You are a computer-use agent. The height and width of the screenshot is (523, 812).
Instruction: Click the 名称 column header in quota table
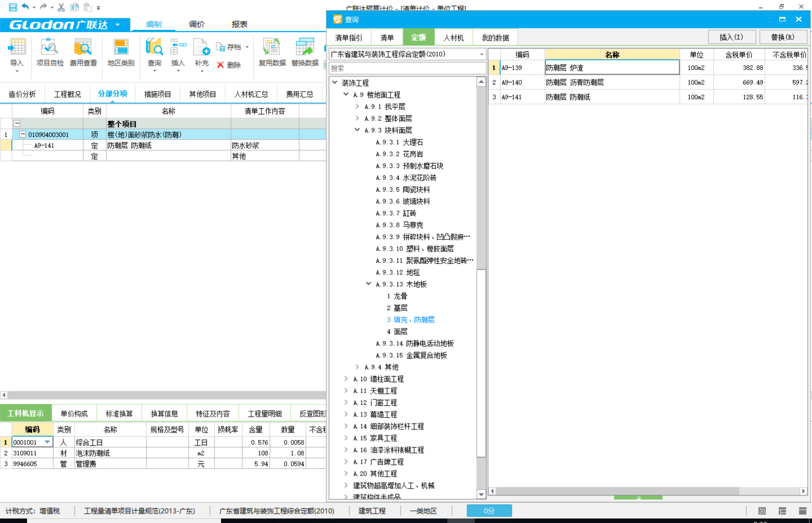click(612, 55)
